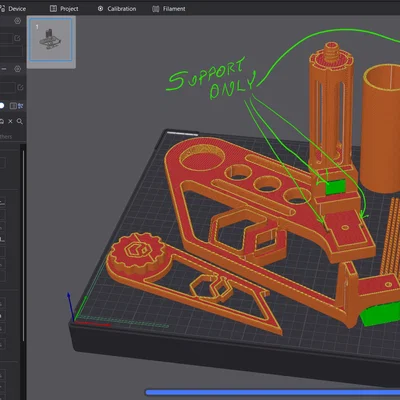Switch to the Calibration tab
400x400 pixels.
tap(117, 9)
